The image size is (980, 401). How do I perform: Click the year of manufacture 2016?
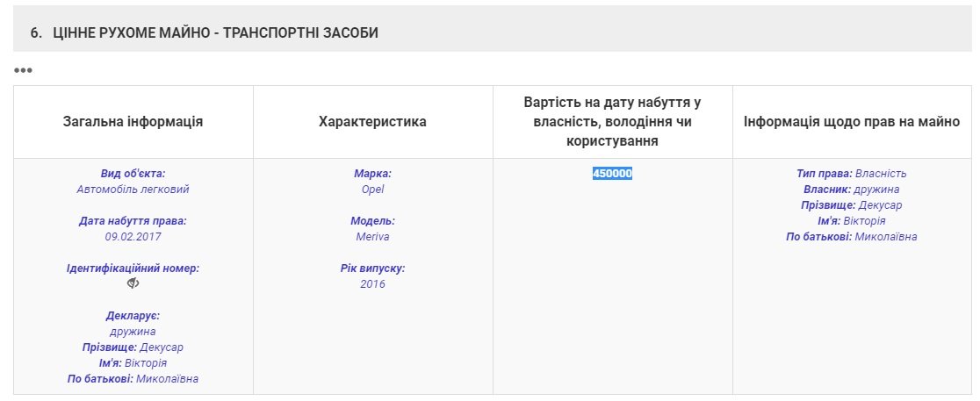tap(372, 283)
